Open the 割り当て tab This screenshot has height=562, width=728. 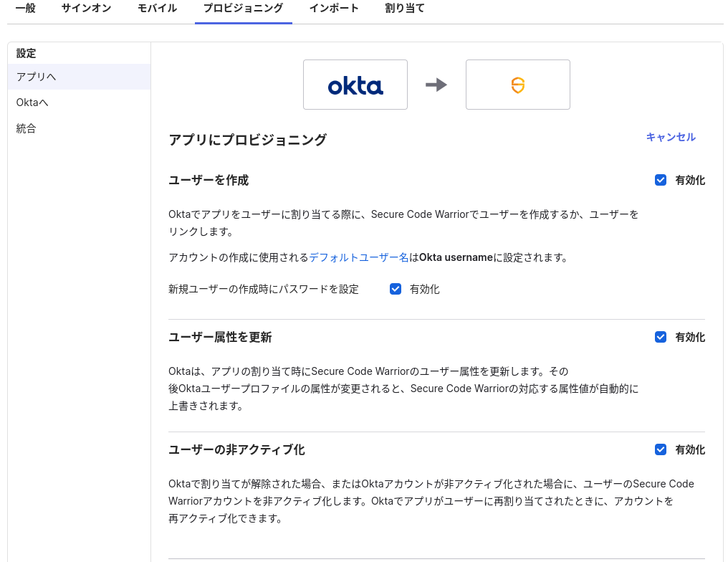[x=405, y=9]
